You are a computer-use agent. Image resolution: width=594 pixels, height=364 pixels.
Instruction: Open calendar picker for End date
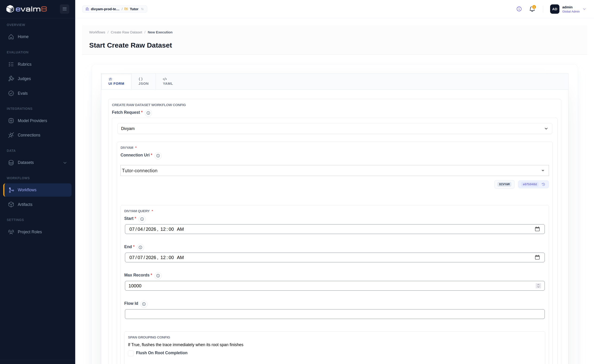click(537, 257)
